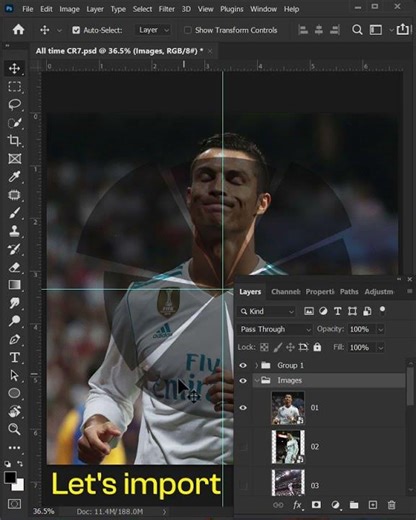
Task: Select the Path Selection tool
Action: (x=14, y=375)
